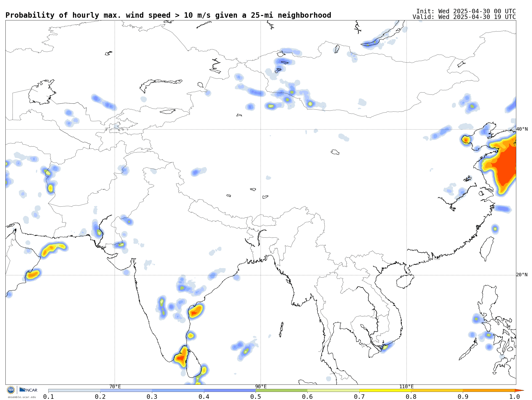Click the 0.7 colorbar tick label

pyautogui.click(x=359, y=397)
